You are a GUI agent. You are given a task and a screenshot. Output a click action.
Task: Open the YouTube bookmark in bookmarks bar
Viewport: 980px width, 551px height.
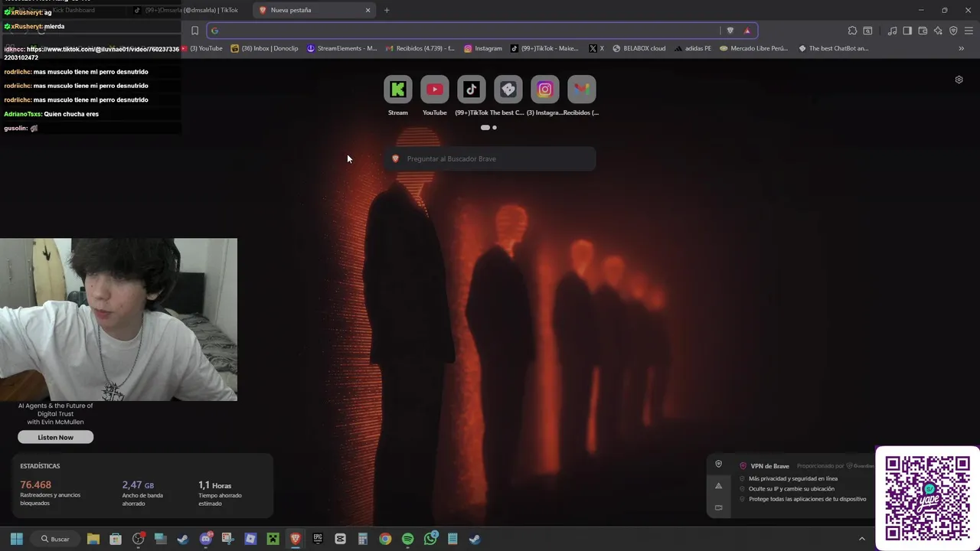(203, 48)
